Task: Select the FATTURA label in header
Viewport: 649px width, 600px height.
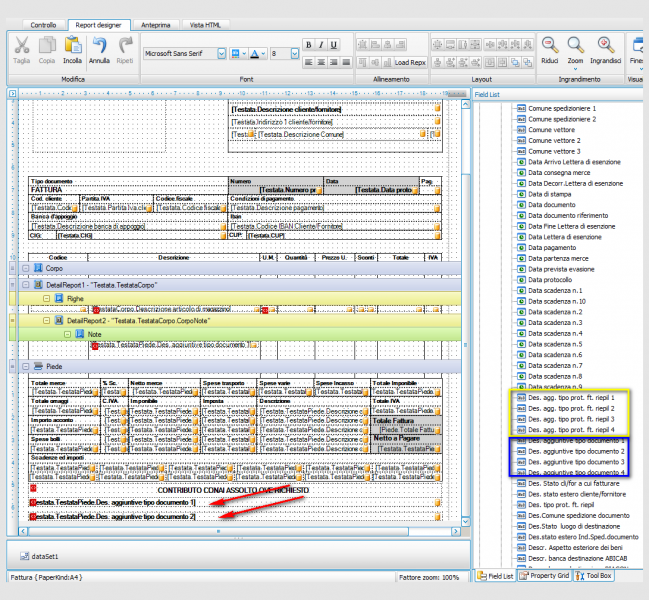Action: [x=46, y=190]
